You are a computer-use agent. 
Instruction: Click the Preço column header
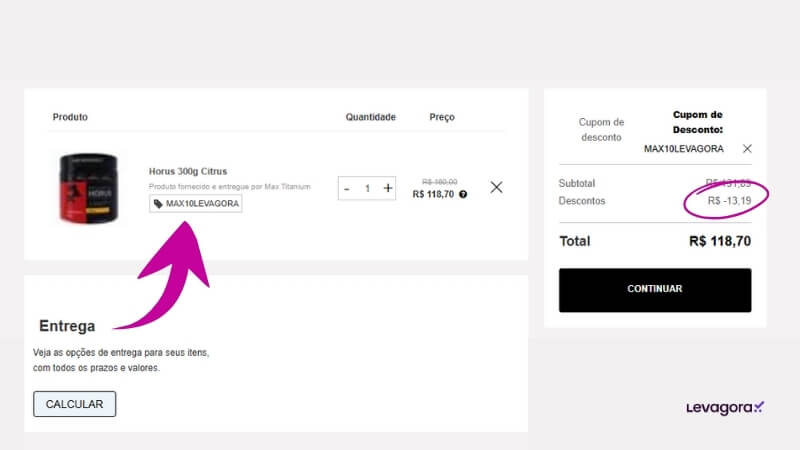[x=442, y=117]
